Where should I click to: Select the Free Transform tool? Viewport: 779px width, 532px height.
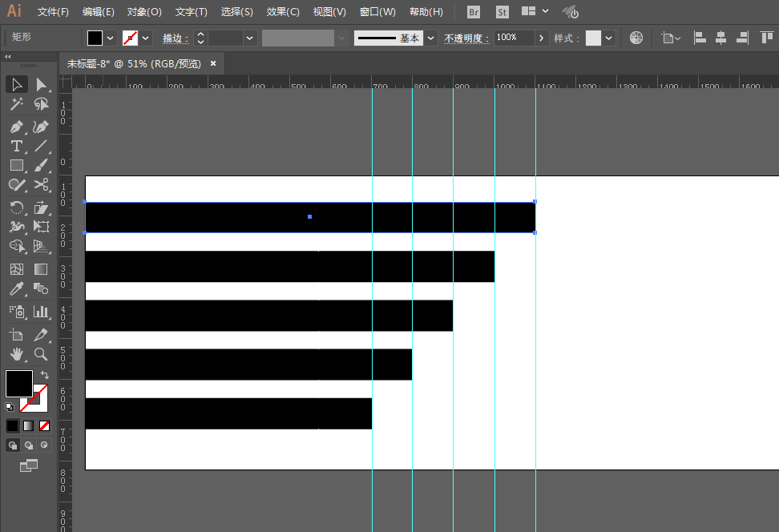coord(41,227)
